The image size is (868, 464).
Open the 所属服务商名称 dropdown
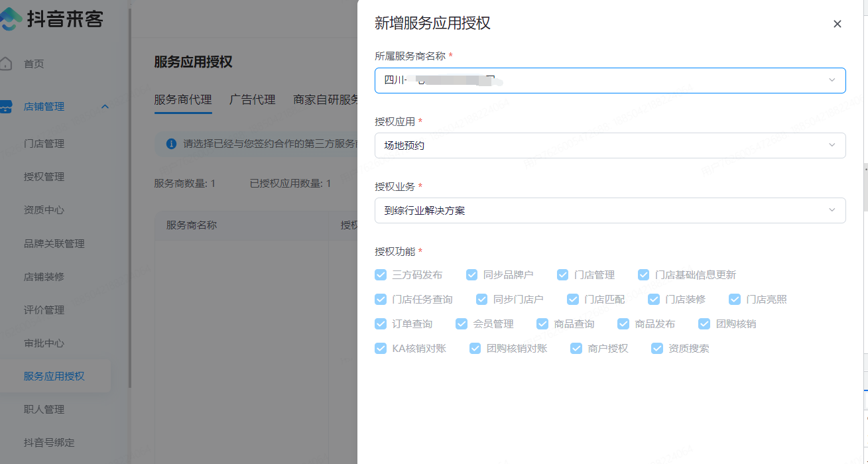(609, 80)
